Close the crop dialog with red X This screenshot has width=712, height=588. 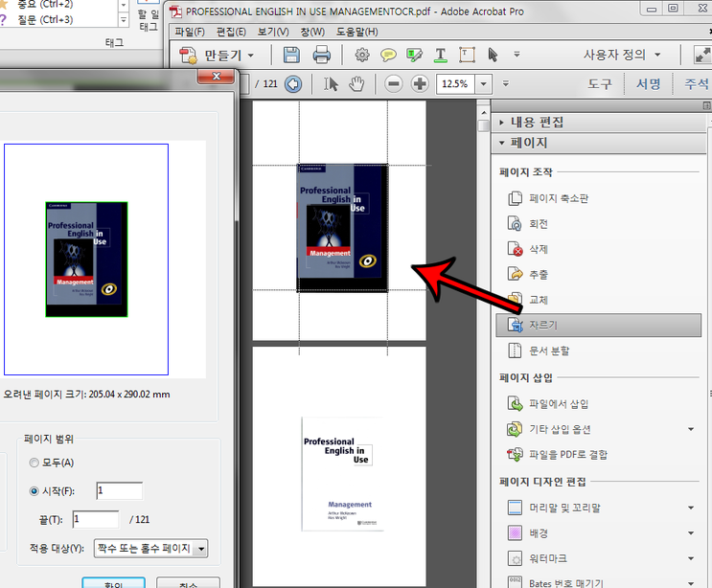coord(217,77)
